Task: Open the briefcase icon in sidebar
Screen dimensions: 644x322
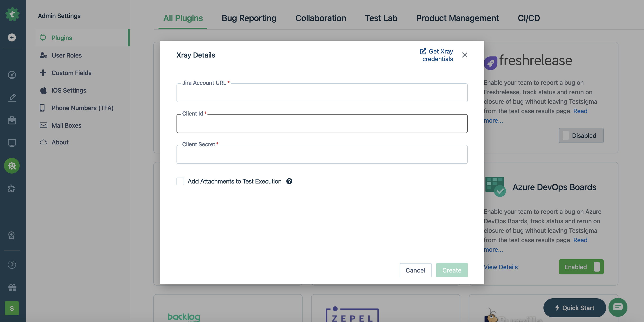Action: click(x=12, y=120)
